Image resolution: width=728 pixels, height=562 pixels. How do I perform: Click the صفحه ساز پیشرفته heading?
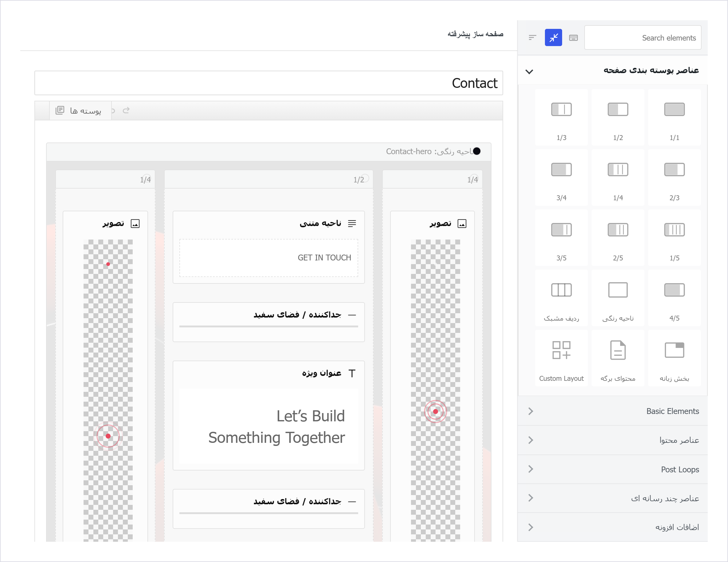475,34
